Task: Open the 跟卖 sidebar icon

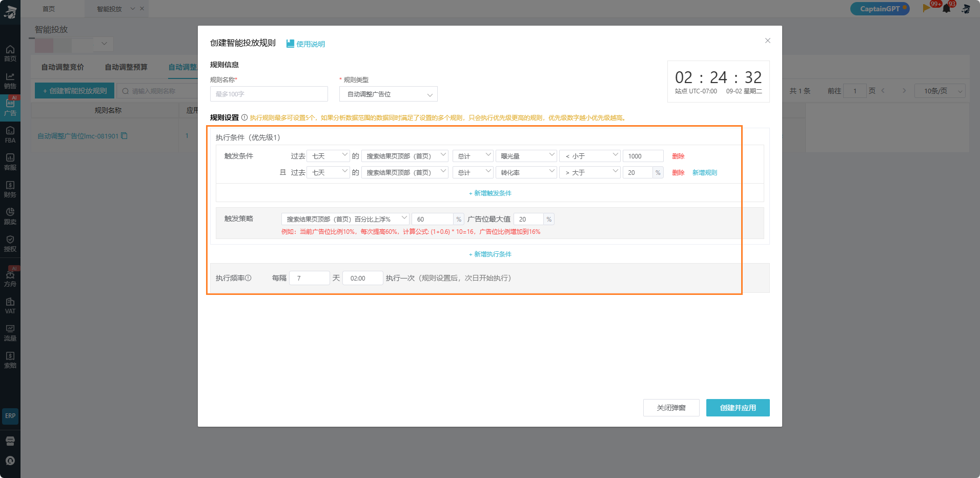Action: pos(10,216)
